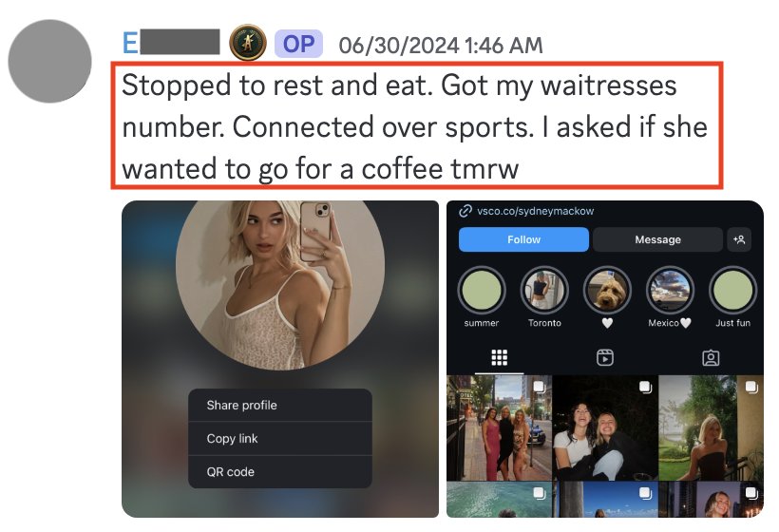779x532 pixels.
Task: Click the gray user avatar circle
Action: coord(49,61)
